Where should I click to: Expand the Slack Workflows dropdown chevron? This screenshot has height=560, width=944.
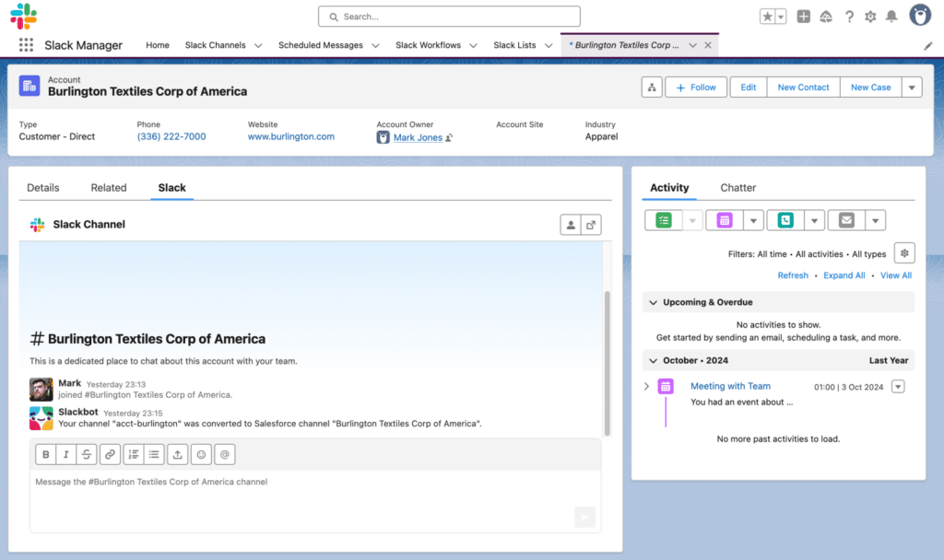[473, 46]
